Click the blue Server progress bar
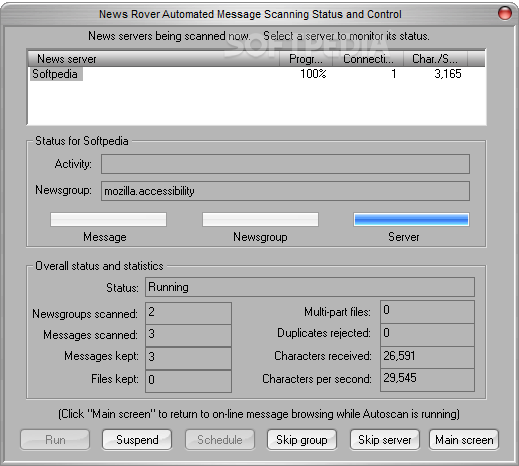This screenshot has height=466, width=519. pyautogui.click(x=411, y=220)
